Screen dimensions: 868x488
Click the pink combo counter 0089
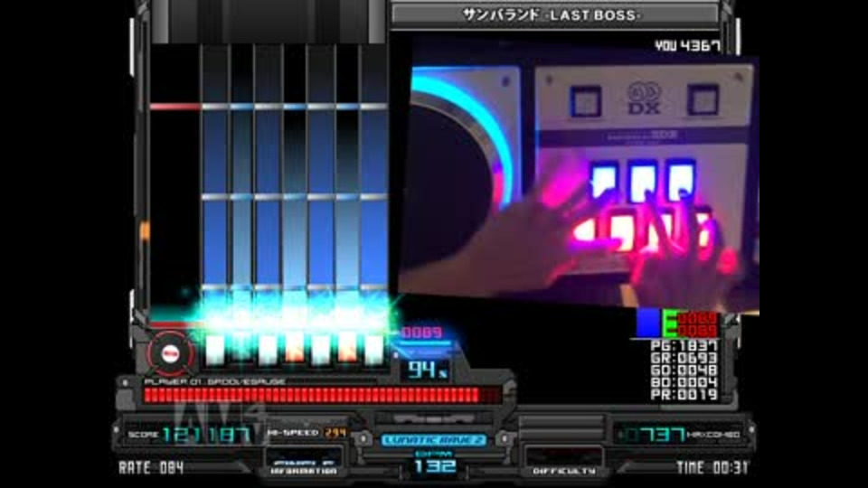[x=422, y=332]
